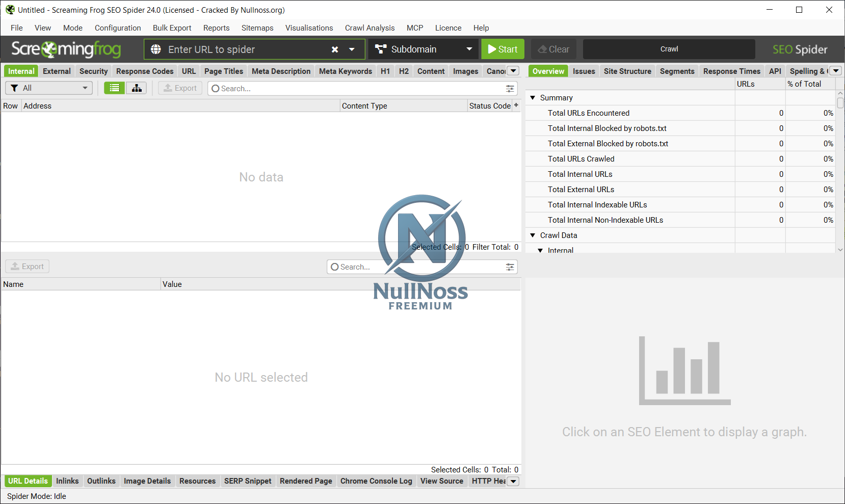Screen dimensions: 845x504
Task: Open the Rendered Page tab
Action: tap(306, 481)
